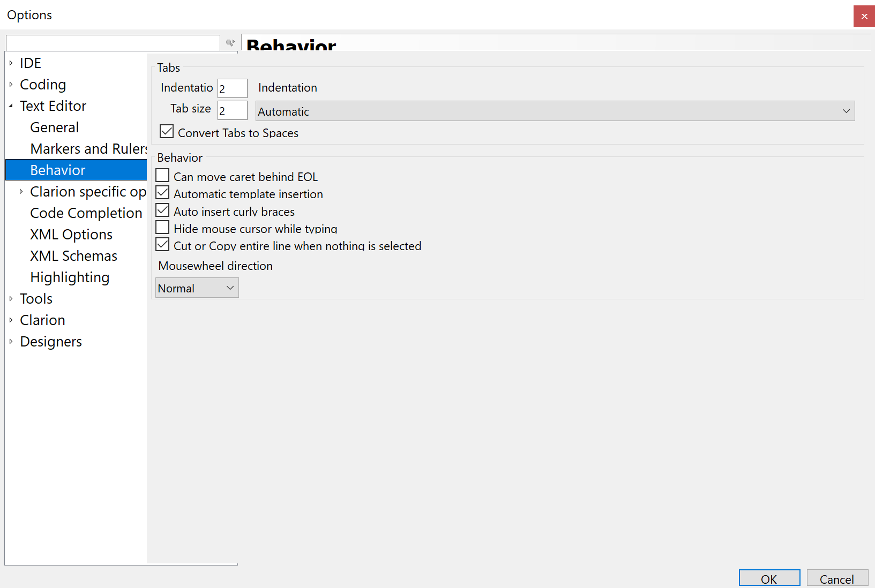875x588 pixels.
Task: Enable Hide mouse cursor while typing
Action: click(162, 228)
